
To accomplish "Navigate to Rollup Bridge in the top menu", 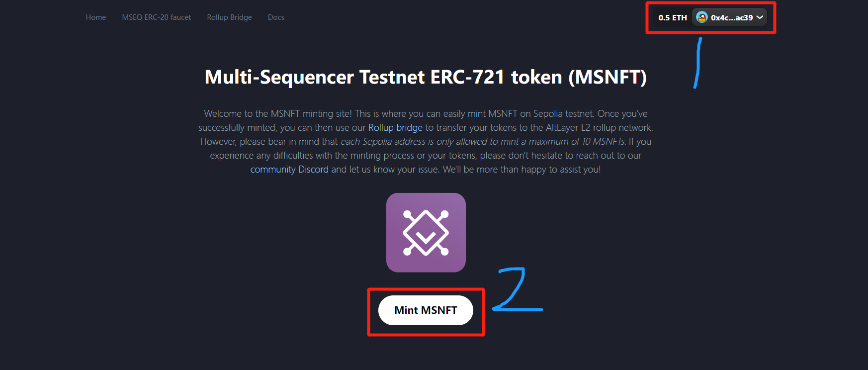I will (229, 17).
